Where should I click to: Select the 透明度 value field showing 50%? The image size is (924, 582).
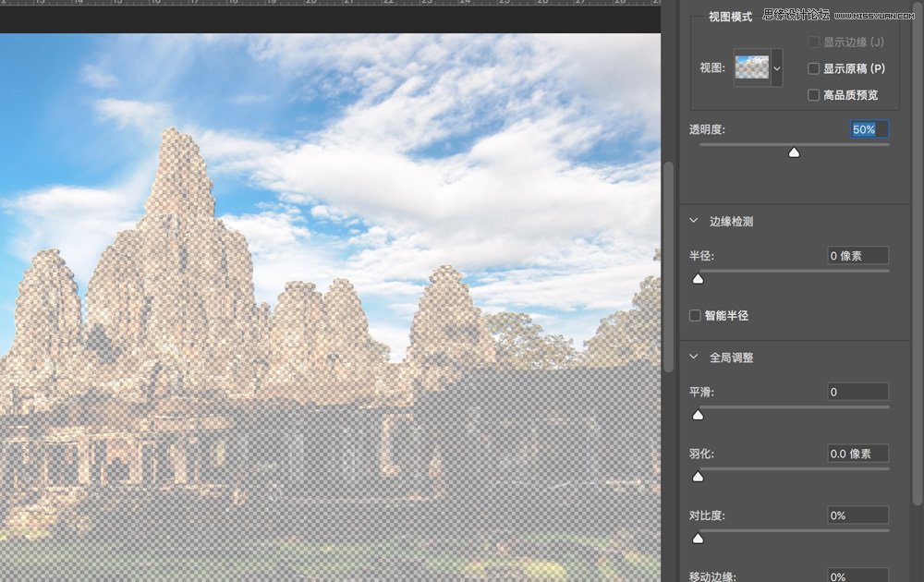(x=867, y=129)
